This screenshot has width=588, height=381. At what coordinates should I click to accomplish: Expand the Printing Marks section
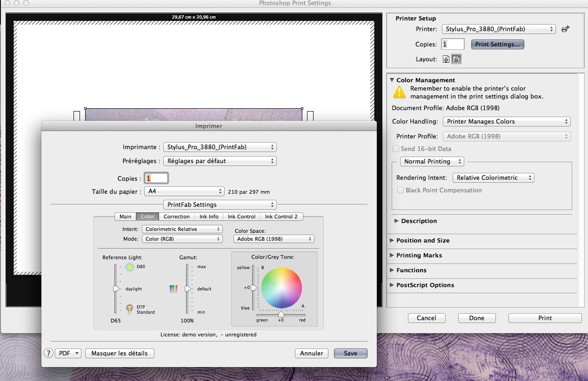(x=419, y=256)
